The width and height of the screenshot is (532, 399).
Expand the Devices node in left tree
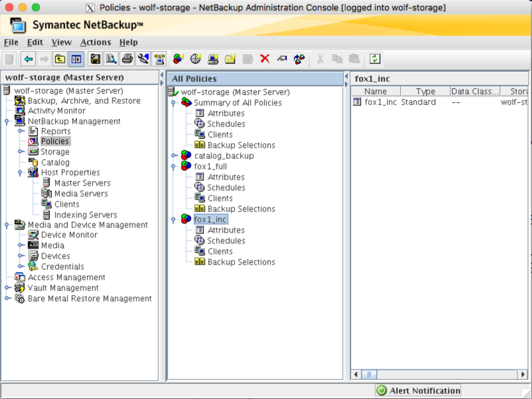coord(21,256)
